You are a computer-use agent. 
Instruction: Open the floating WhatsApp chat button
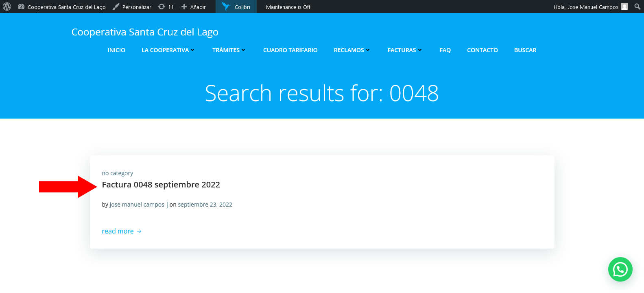coord(620,269)
